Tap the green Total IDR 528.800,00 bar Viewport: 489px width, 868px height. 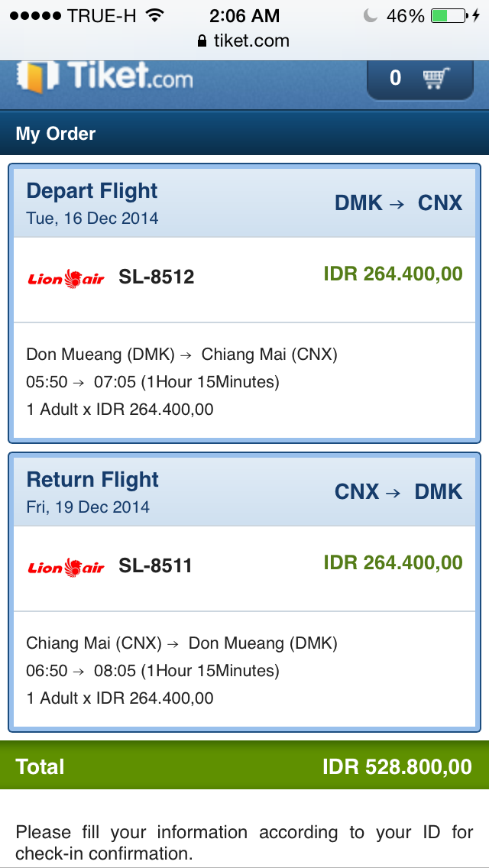click(244, 766)
